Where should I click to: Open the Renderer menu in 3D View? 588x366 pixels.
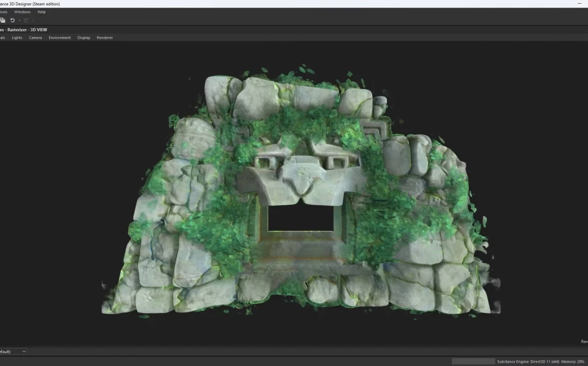point(105,37)
